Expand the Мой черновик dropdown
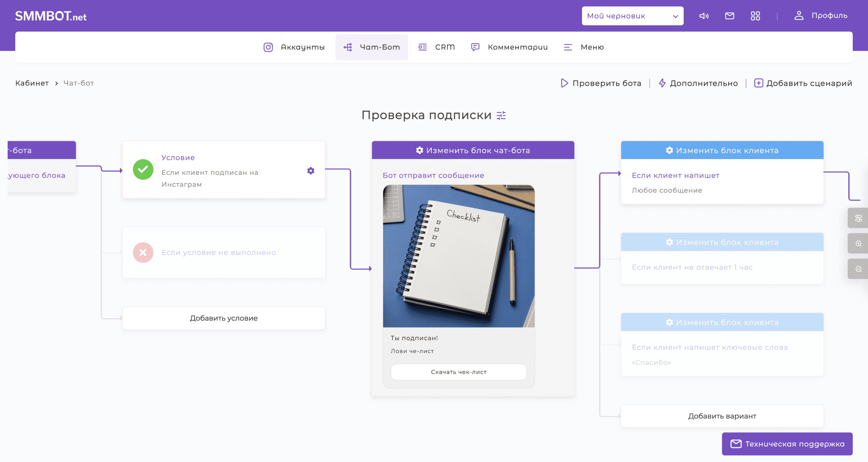 coord(632,16)
